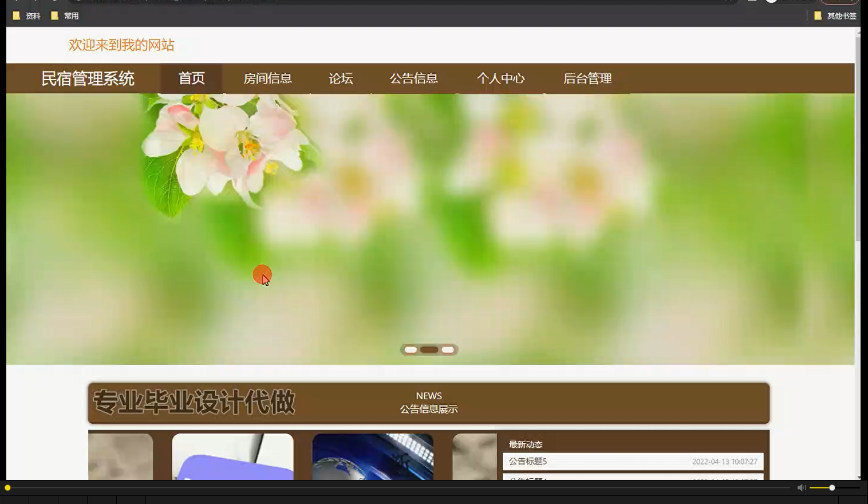Select the third carousel indicator dot
The image size is (868, 504).
[x=448, y=349]
